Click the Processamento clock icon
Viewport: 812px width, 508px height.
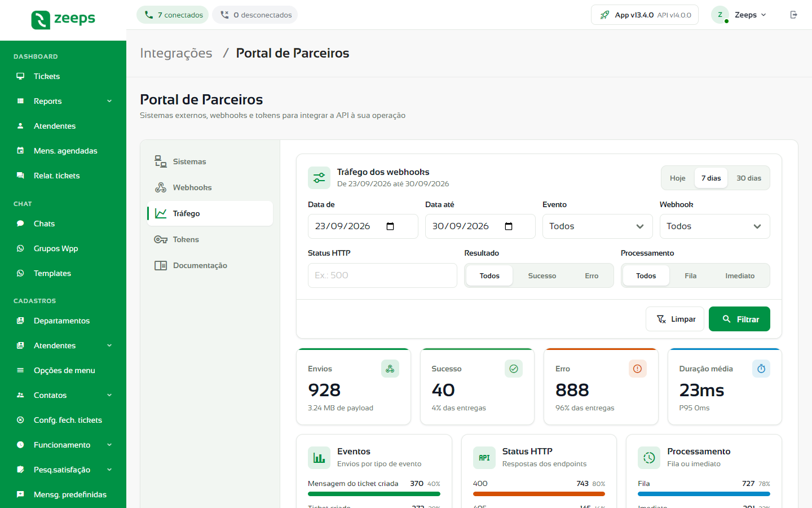649,458
